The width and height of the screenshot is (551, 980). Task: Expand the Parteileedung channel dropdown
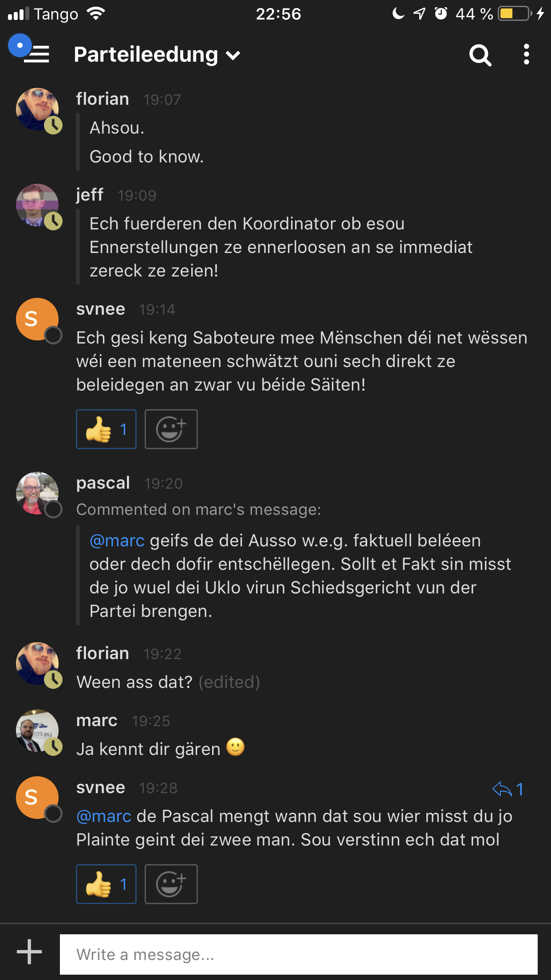click(146, 55)
